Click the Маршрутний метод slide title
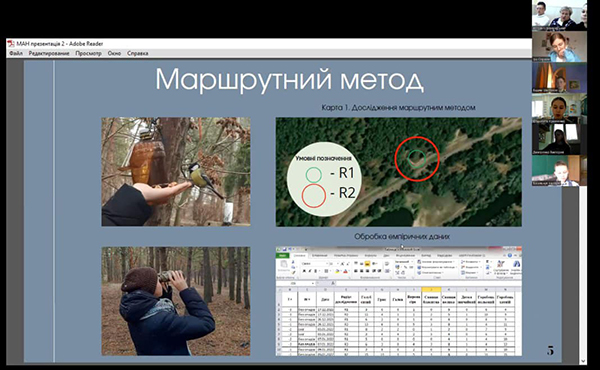Viewport: 600px width, 370px height. (x=289, y=80)
